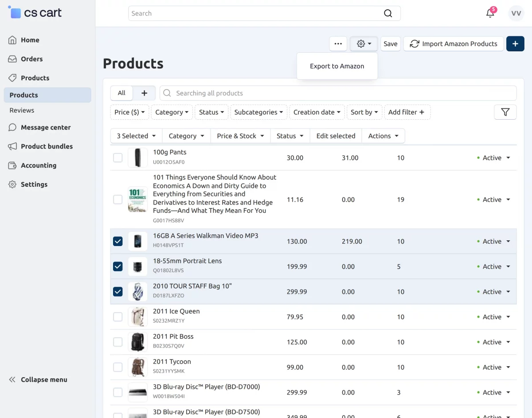Open the VV user avatar menu
The image size is (532, 418).
click(516, 13)
